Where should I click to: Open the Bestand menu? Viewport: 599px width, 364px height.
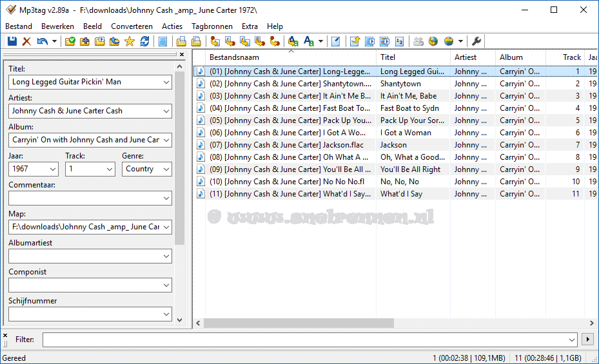point(18,26)
